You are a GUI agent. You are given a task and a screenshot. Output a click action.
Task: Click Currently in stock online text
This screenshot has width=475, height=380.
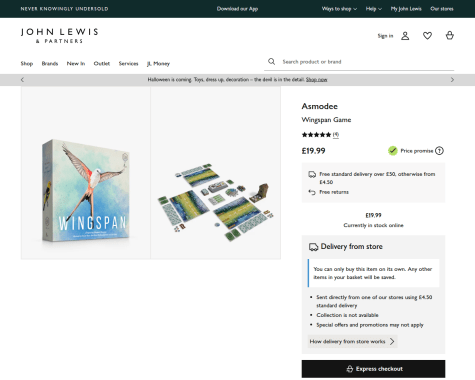373,225
